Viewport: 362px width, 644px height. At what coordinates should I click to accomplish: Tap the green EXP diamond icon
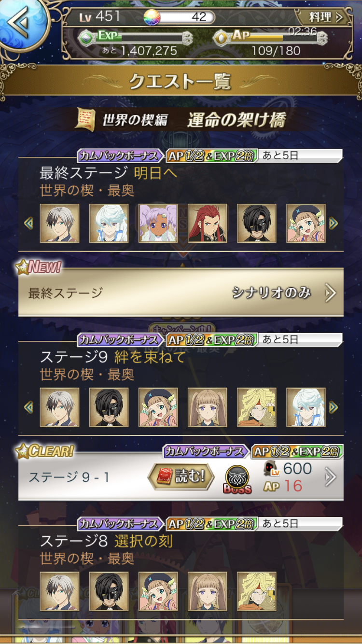point(85,37)
